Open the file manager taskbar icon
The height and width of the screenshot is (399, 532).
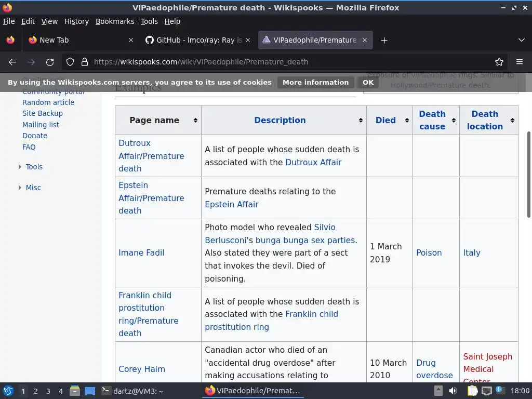click(x=75, y=391)
